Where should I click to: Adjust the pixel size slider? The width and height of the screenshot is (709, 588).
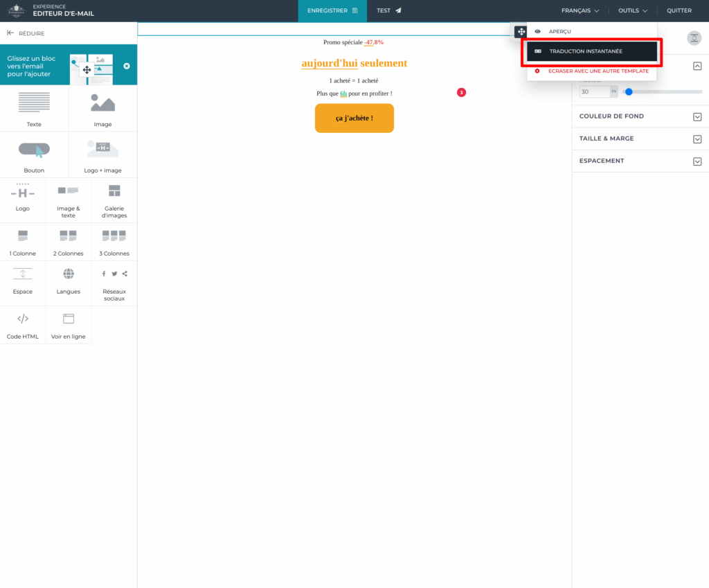coord(629,91)
